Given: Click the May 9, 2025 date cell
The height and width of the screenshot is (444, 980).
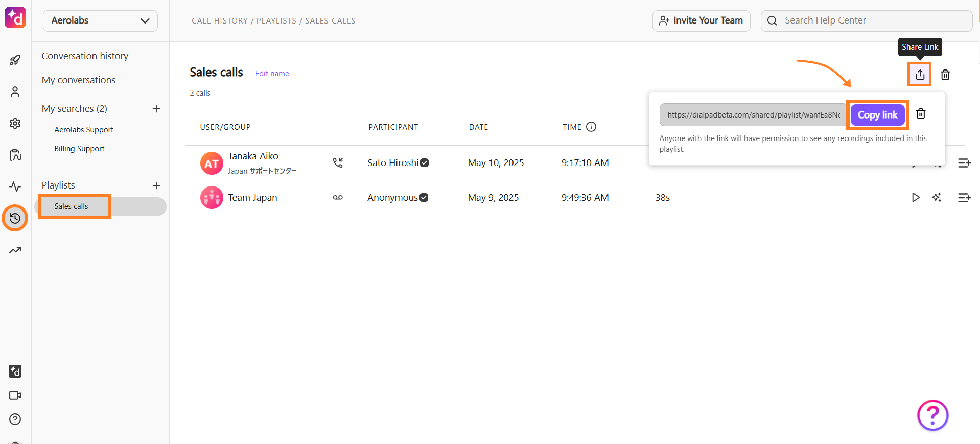Looking at the screenshot, I should (493, 198).
